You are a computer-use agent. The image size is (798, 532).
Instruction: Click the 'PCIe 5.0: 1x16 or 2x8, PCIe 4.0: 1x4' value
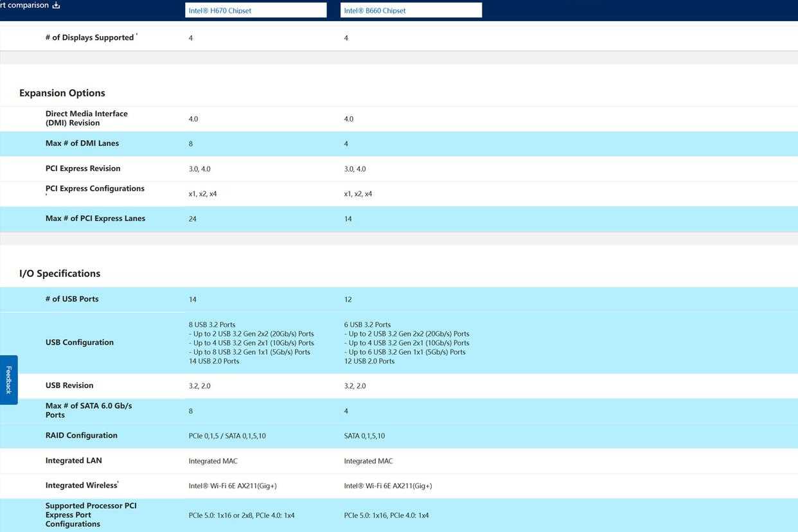click(x=242, y=515)
